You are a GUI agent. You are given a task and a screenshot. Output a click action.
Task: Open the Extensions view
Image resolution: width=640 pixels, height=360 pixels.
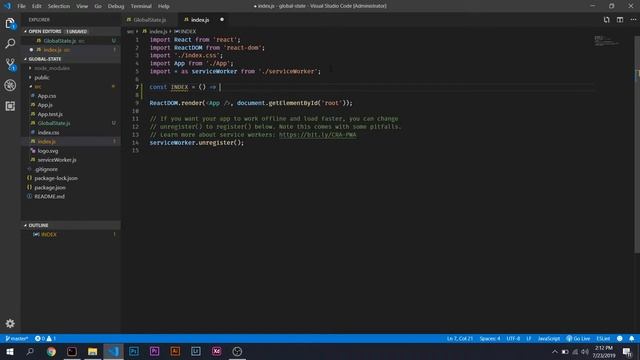[x=10, y=106]
